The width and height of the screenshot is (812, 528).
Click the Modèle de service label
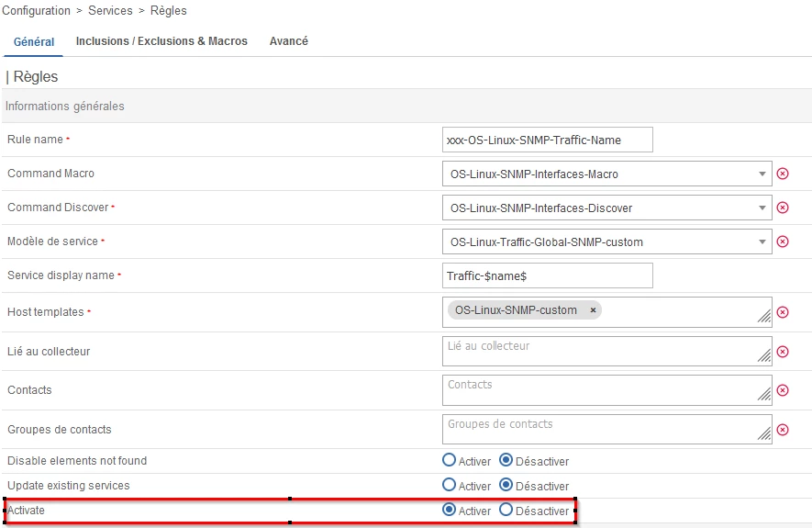[53, 241]
